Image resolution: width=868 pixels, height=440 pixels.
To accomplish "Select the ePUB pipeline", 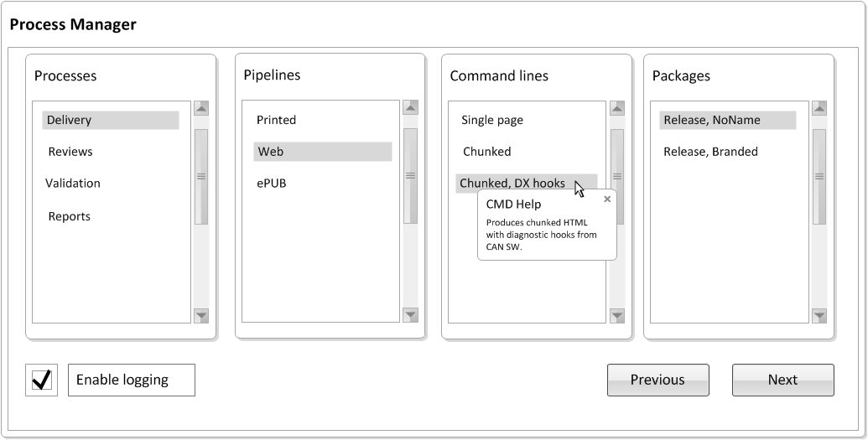I will [271, 184].
